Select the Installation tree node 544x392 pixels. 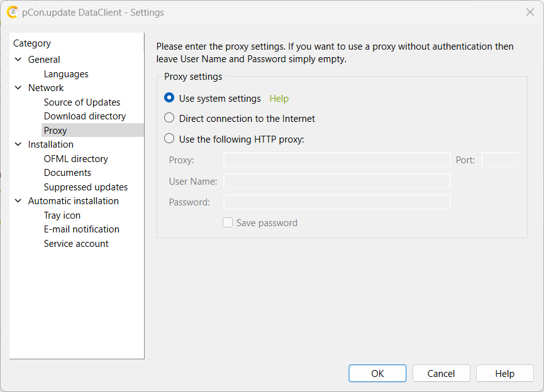[51, 144]
